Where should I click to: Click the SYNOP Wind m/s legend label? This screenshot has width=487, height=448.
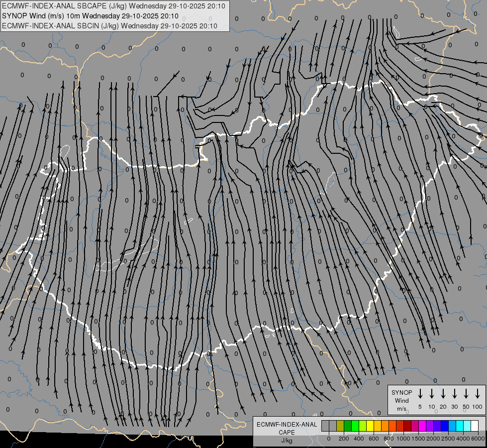pyautogui.click(x=401, y=401)
